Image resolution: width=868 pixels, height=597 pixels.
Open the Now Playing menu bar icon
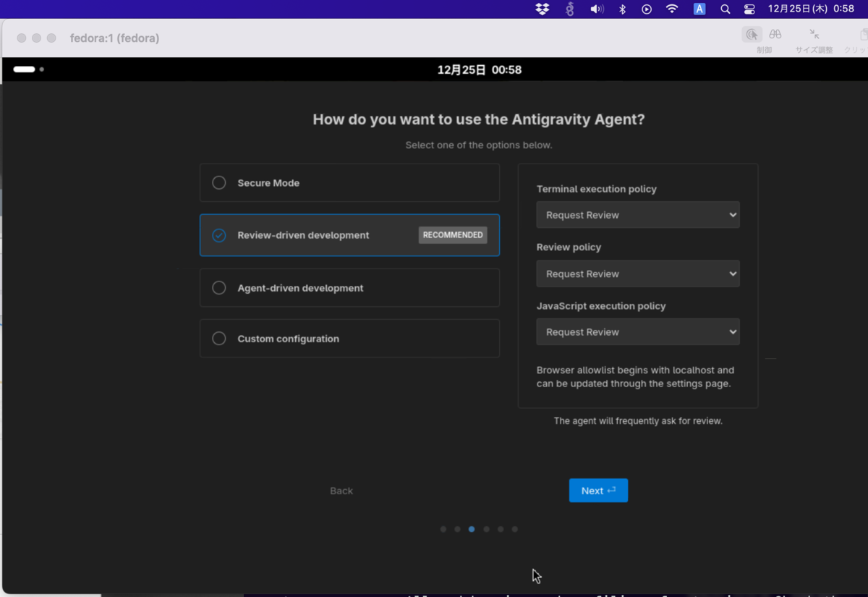[647, 9]
